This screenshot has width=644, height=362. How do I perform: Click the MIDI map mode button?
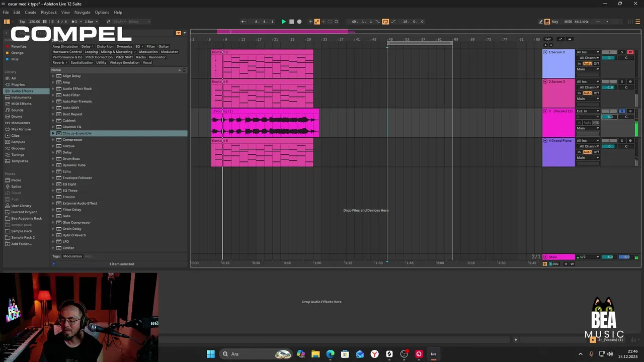click(x=568, y=22)
